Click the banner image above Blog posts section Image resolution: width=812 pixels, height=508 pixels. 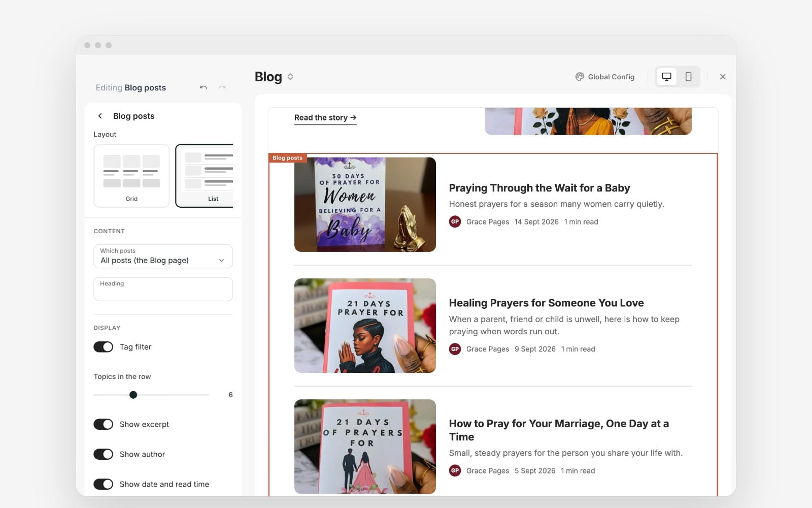(588, 121)
